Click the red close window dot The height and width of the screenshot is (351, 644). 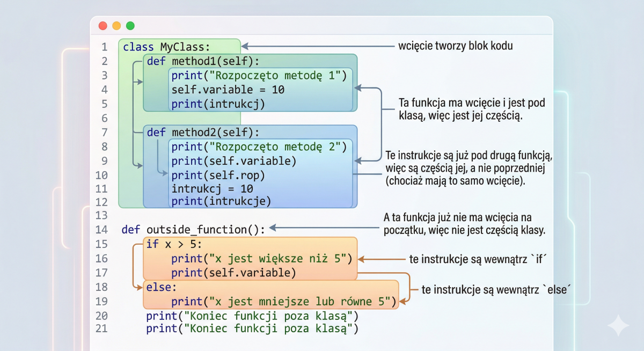tap(103, 26)
